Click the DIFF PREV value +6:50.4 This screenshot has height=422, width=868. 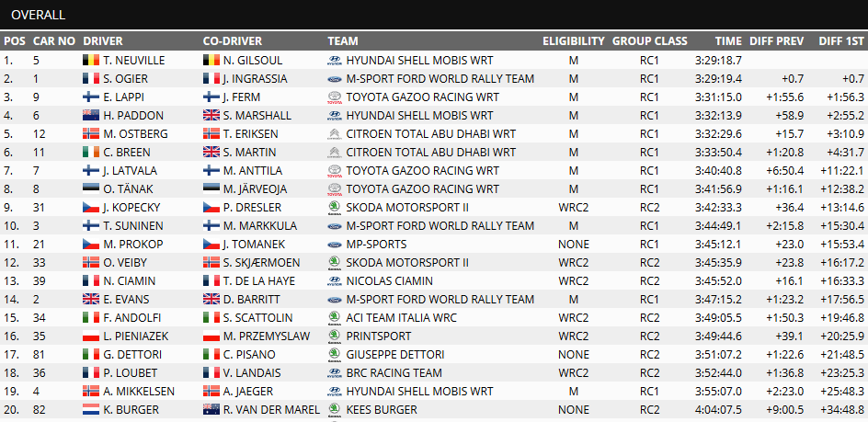(785, 171)
